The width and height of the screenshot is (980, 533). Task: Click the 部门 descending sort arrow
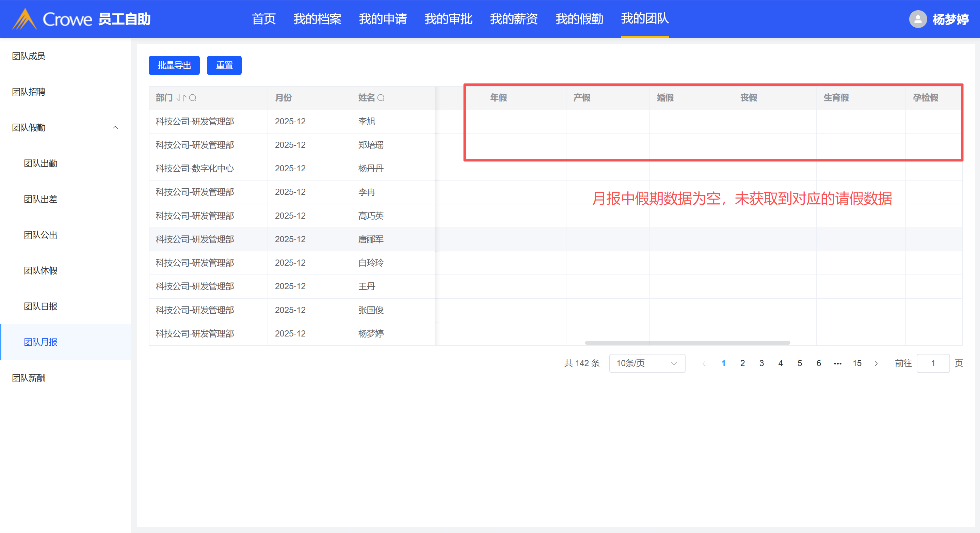coord(178,98)
